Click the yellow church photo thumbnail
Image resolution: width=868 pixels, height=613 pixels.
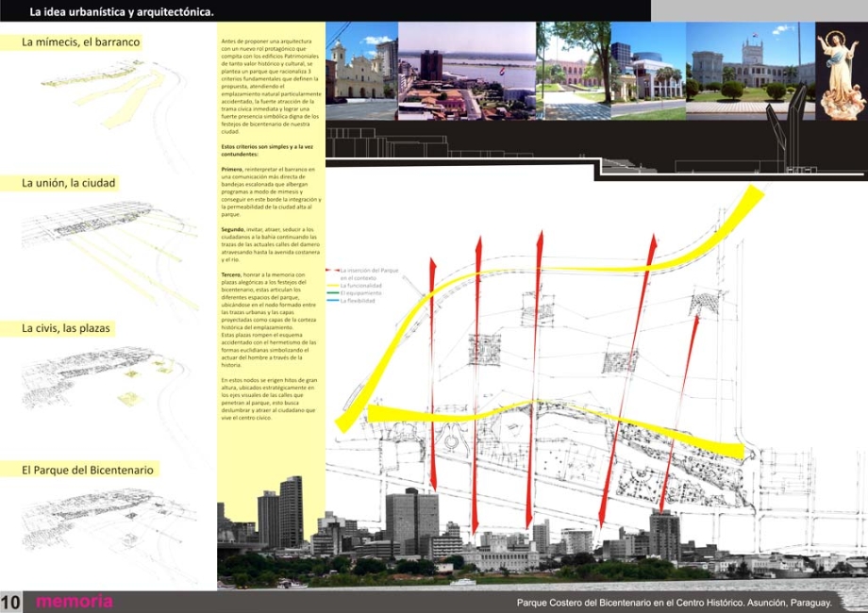[360, 71]
